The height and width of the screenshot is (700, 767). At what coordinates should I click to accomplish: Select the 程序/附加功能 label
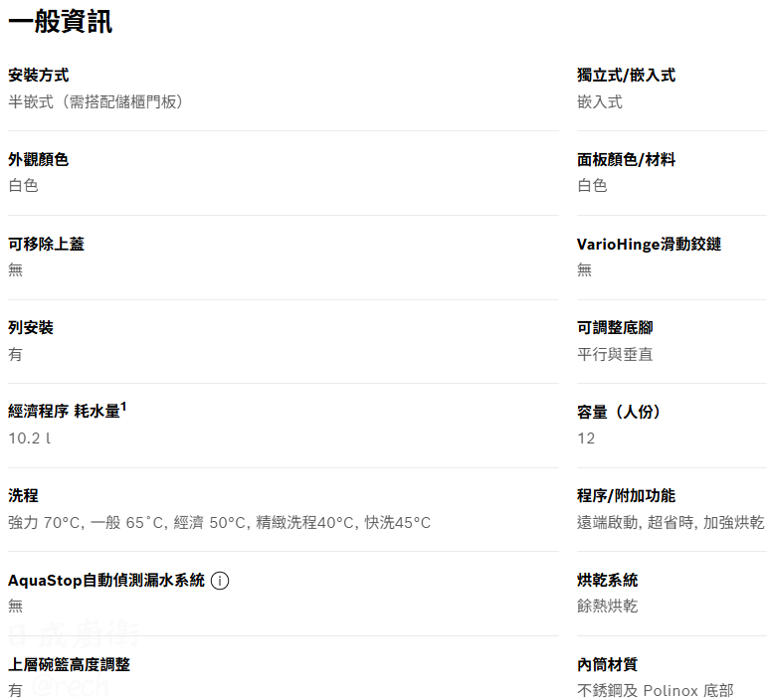point(626,496)
